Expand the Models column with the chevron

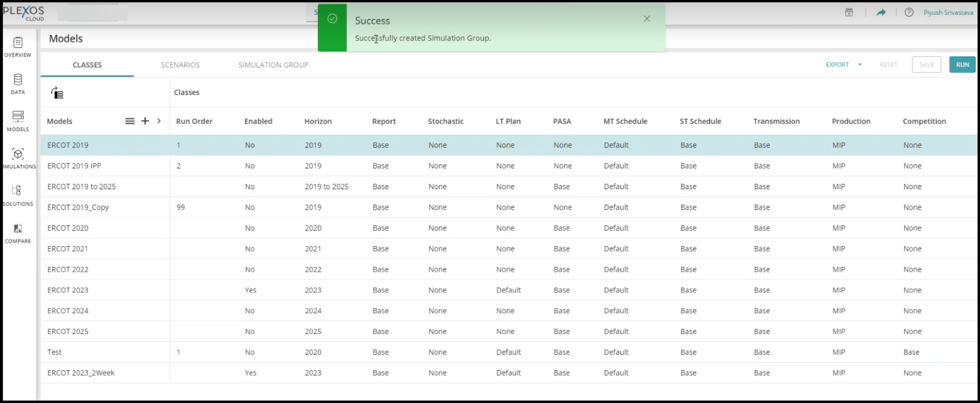[x=159, y=121]
